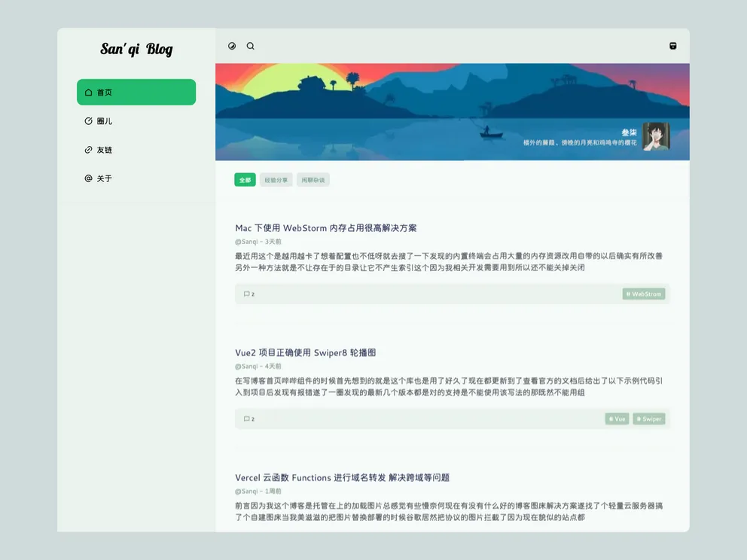Select the #Vue tag on the Swiper article

(617, 418)
